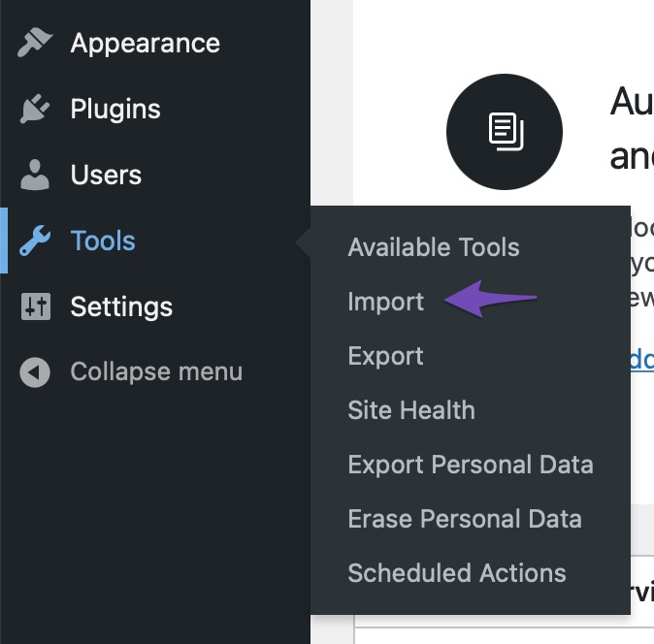Select Export in Tools submenu
The height and width of the screenshot is (644, 654).
(386, 356)
